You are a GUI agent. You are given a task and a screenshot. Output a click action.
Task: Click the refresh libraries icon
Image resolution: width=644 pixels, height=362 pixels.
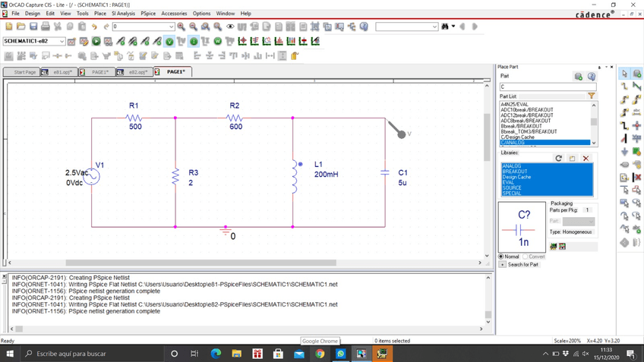(559, 158)
